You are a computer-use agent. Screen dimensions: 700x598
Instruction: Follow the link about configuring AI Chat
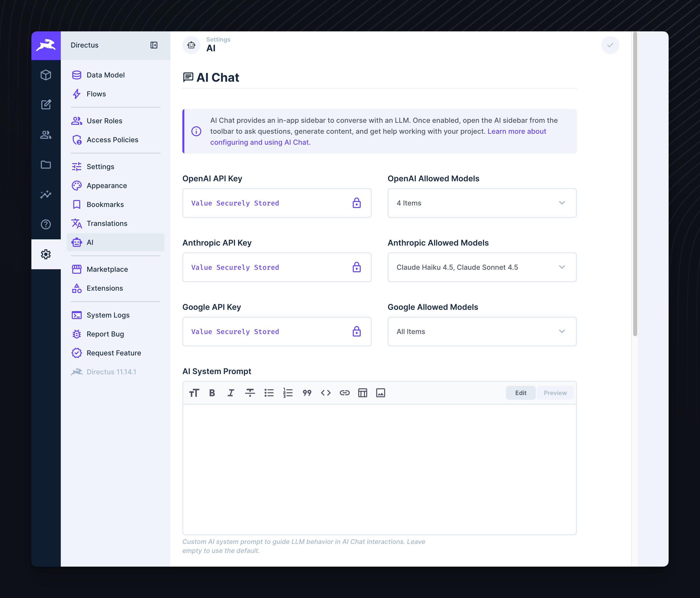pyautogui.click(x=260, y=142)
